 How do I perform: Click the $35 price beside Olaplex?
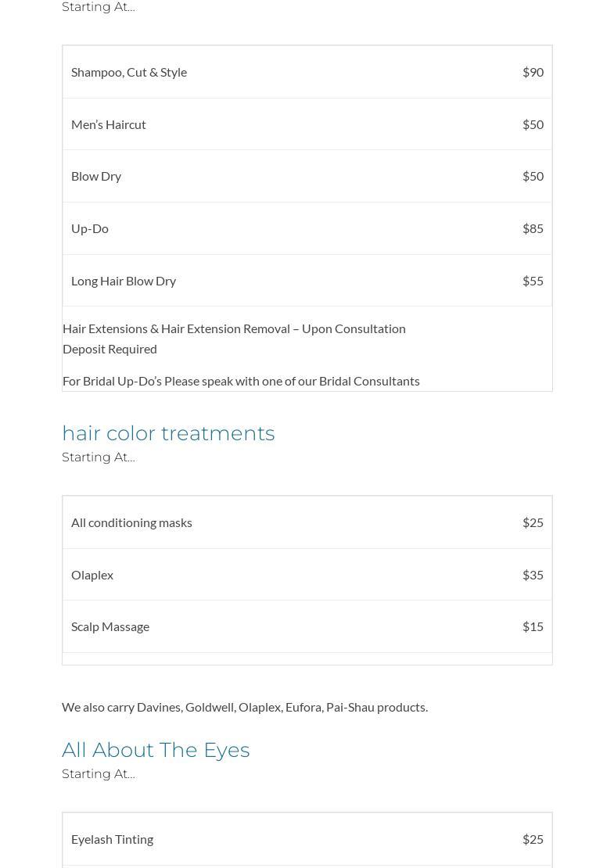click(533, 575)
